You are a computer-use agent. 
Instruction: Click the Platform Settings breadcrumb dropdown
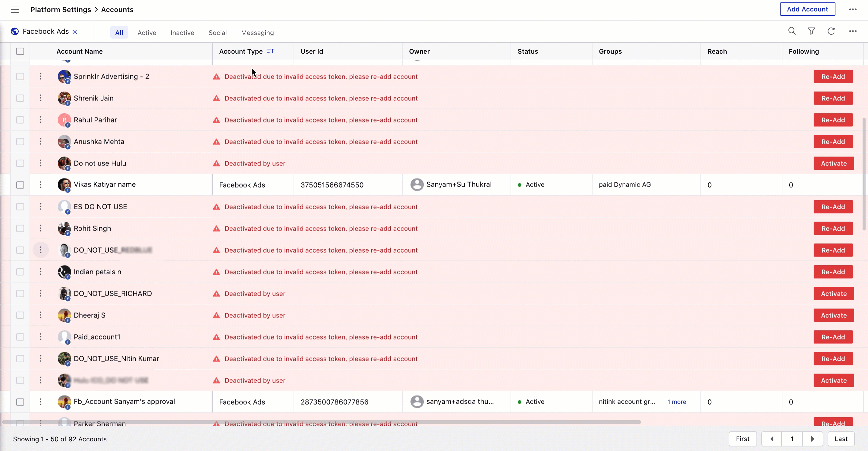coord(60,9)
